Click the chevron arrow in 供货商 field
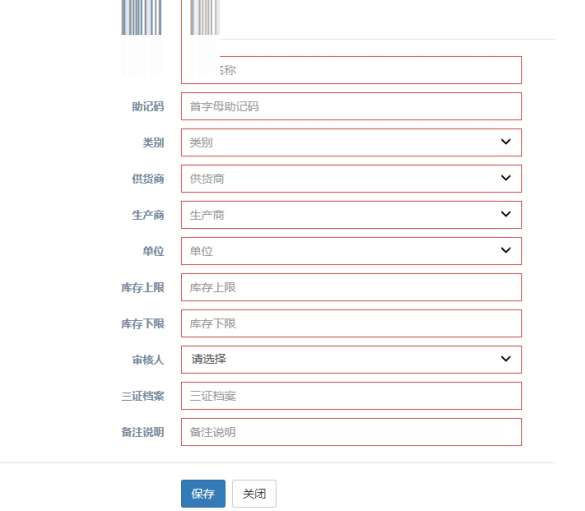The image size is (585, 511). [x=506, y=178]
